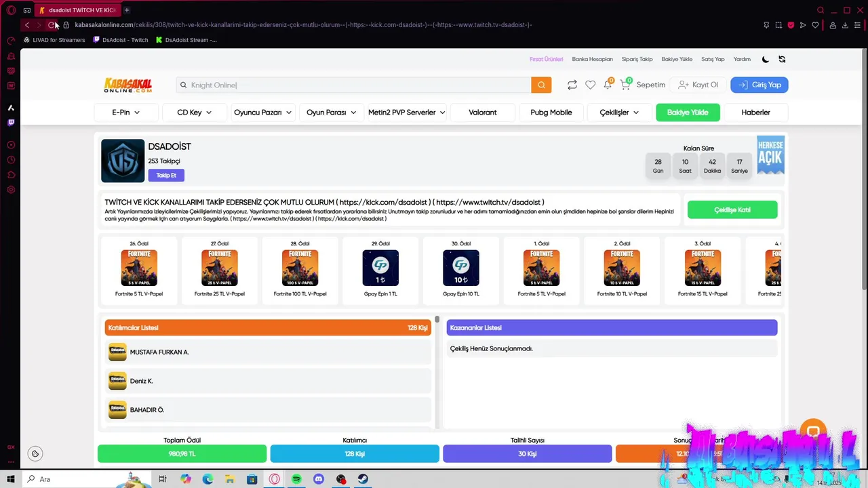Open the Yardım link in top bar
Viewport: 868px width, 488px height.
point(742,59)
